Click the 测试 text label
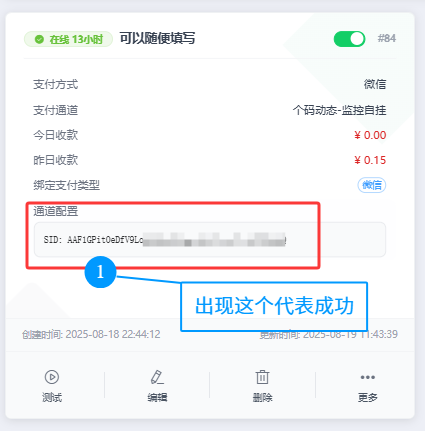 pos(52,397)
